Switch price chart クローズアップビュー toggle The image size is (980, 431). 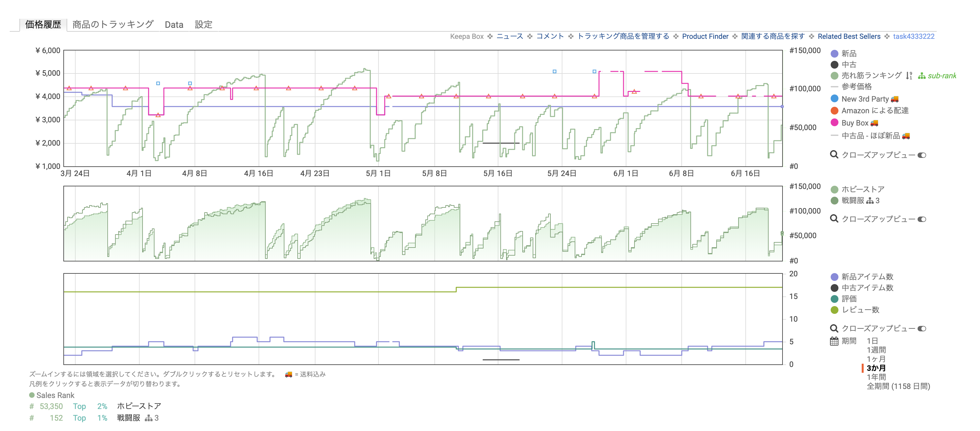(921, 155)
